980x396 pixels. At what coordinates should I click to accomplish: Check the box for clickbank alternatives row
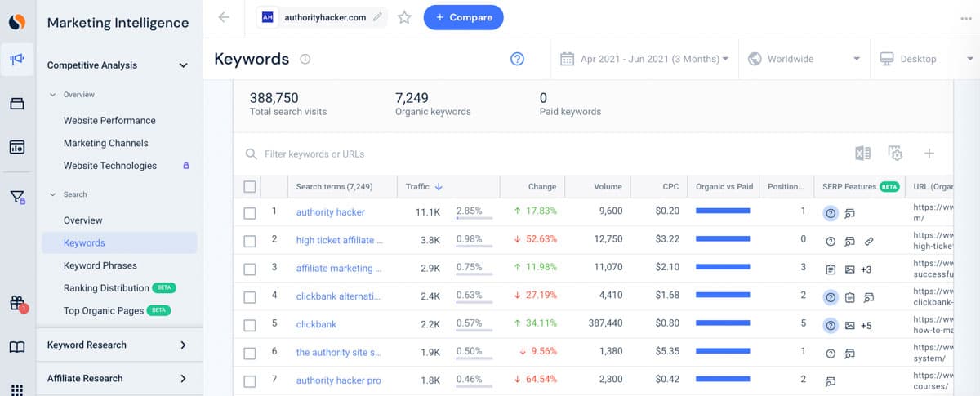250,296
